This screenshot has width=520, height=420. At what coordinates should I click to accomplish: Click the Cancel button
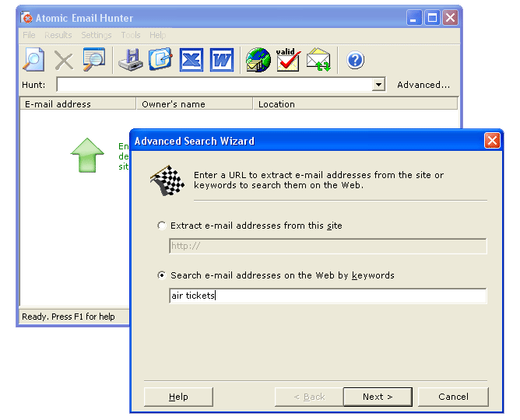(x=453, y=397)
